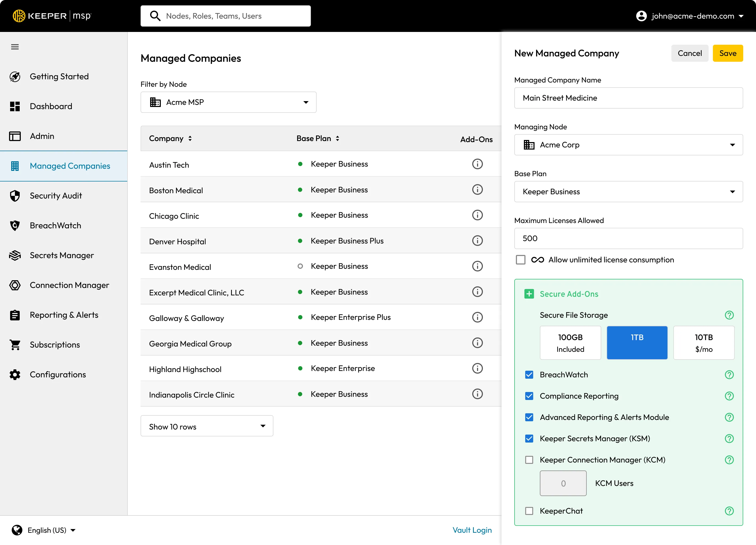756x545 pixels.
Task: Save the new managed company
Action: pos(728,53)
